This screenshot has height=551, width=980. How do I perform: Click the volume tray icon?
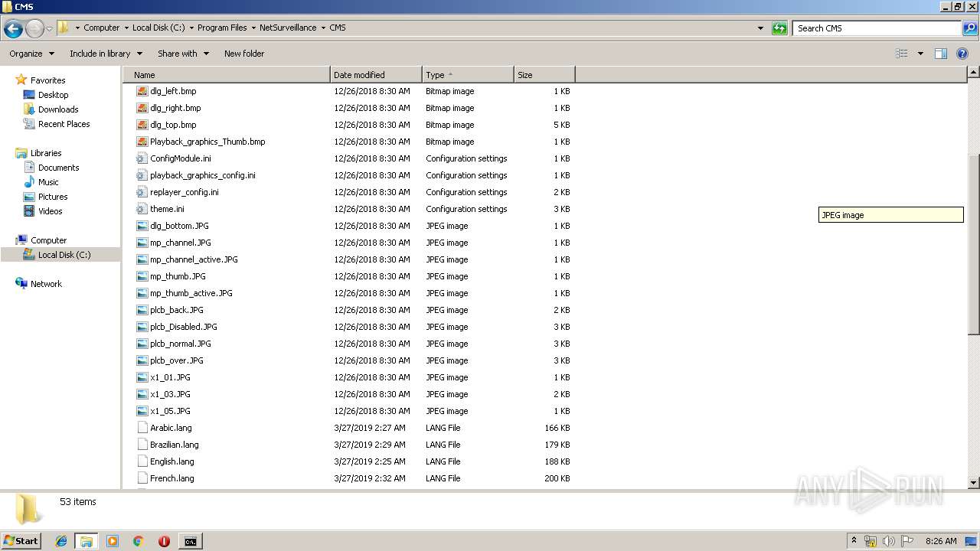[x=889, y=541]
